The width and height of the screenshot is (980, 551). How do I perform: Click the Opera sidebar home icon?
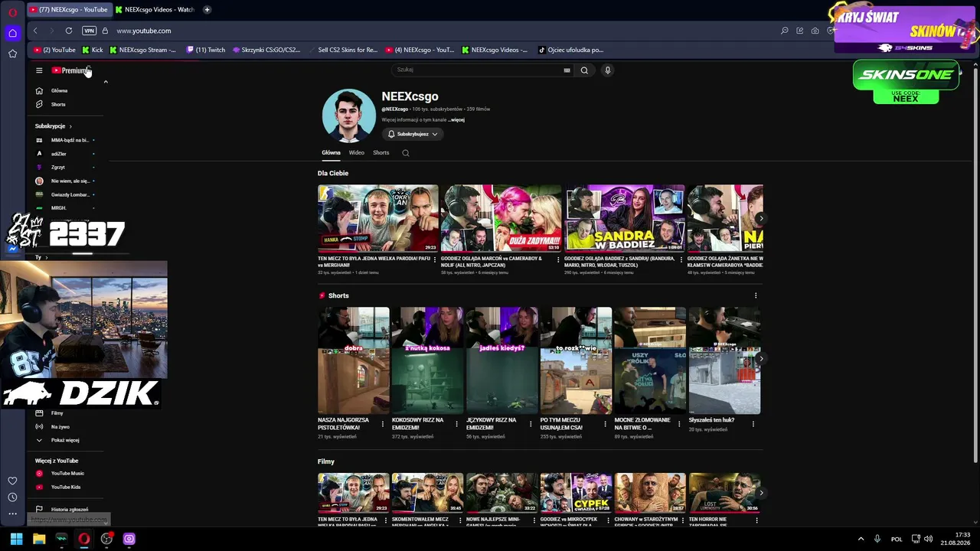[x=12, y=33]
